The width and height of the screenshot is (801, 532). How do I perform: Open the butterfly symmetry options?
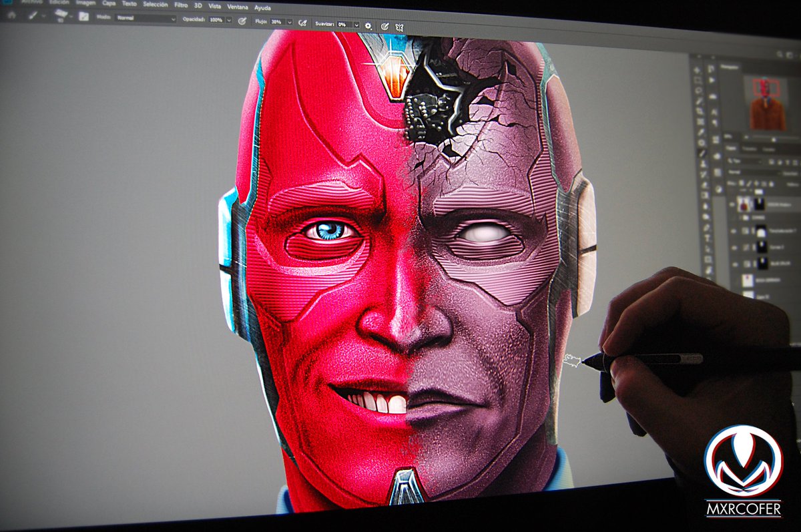click(x=399, y=26)
